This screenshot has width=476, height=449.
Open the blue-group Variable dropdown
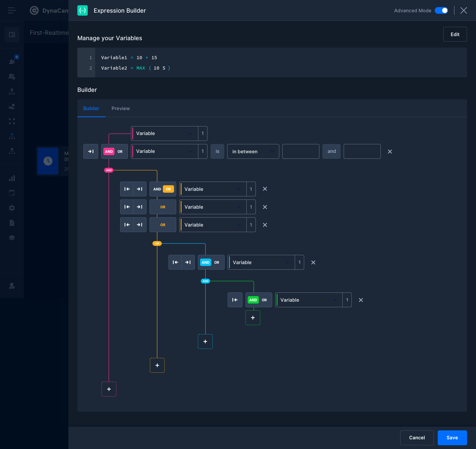click(261, 262)
